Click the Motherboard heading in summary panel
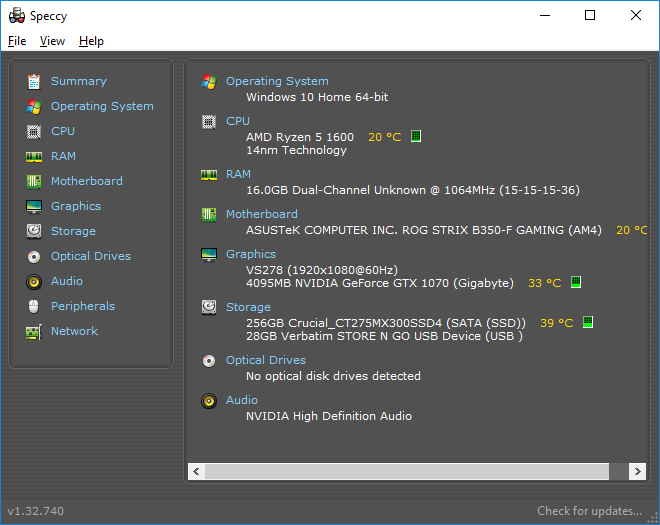 (x=261, y=214)
